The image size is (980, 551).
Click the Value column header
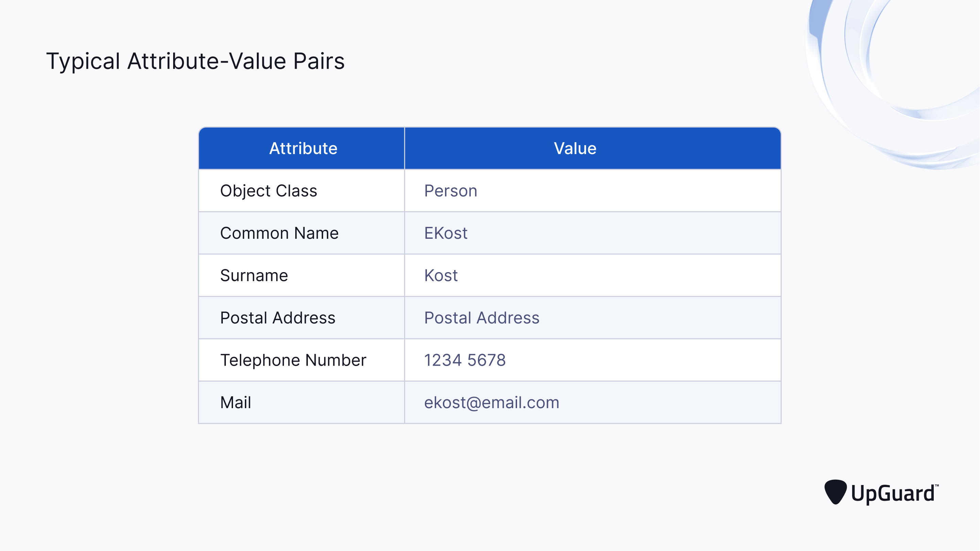point(575,148)
